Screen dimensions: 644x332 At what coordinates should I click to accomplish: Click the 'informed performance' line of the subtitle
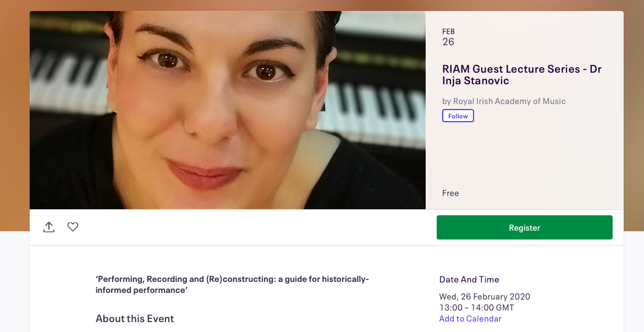tap(142, 290)
